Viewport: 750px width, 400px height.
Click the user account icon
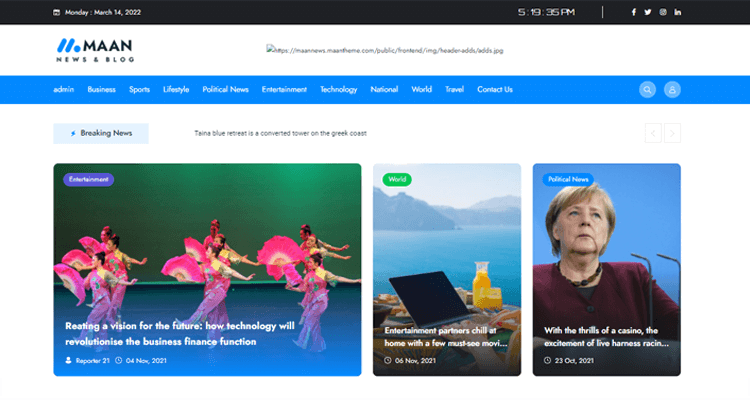[x=672, y=89]
